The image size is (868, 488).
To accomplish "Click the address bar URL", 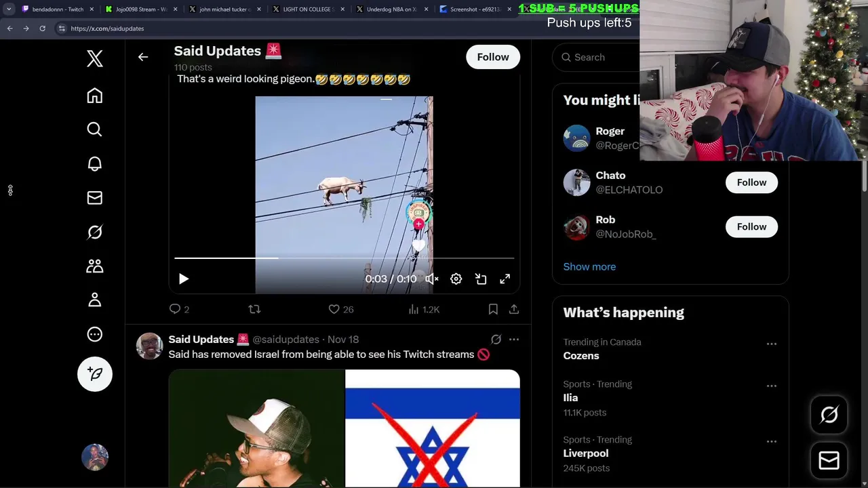I will coord(107,28).
